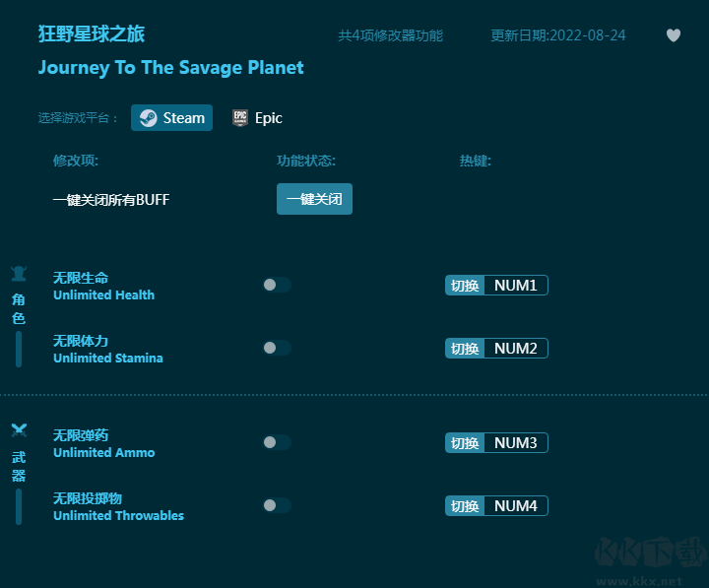709x588 pixels.
Task: Click the Steam logo icon
Action: click(x=148, y=118)
